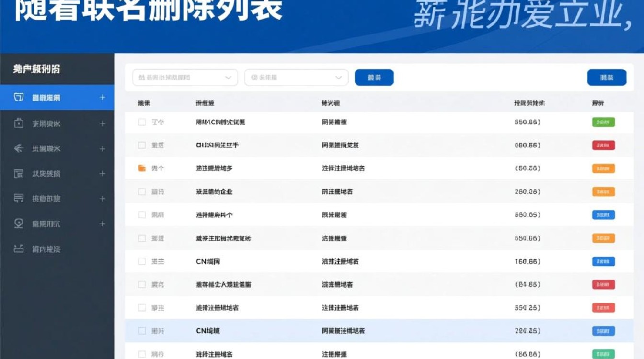Click the green status badge in the first row

pyautogui.click(x=603, y=122)
